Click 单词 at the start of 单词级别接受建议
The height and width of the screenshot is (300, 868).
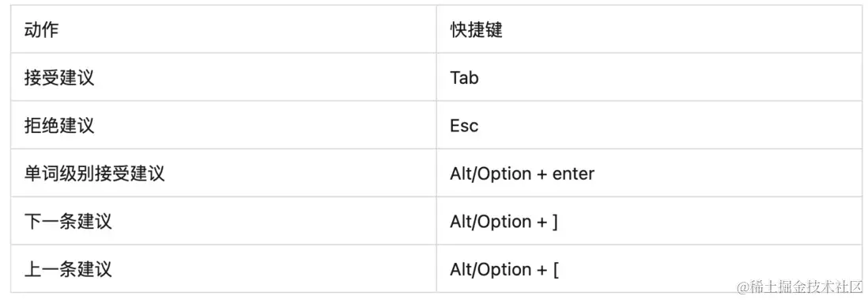[42, 173]
